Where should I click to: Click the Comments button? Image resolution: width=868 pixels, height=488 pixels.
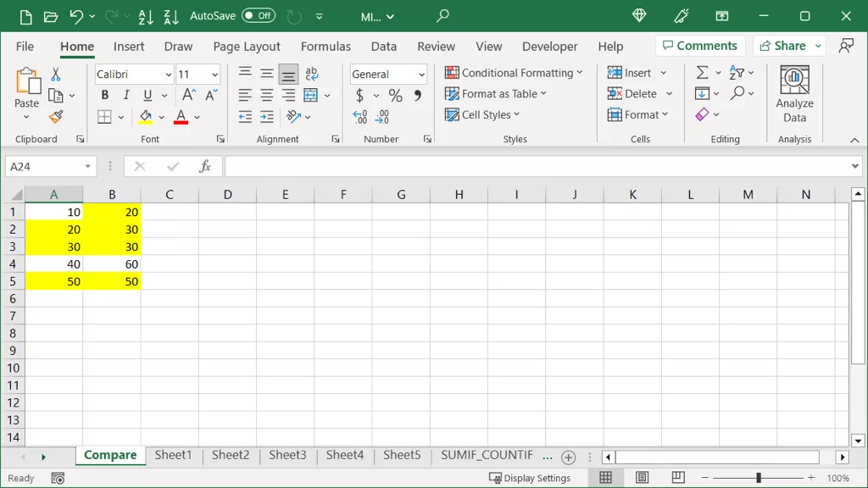(700, 46)
